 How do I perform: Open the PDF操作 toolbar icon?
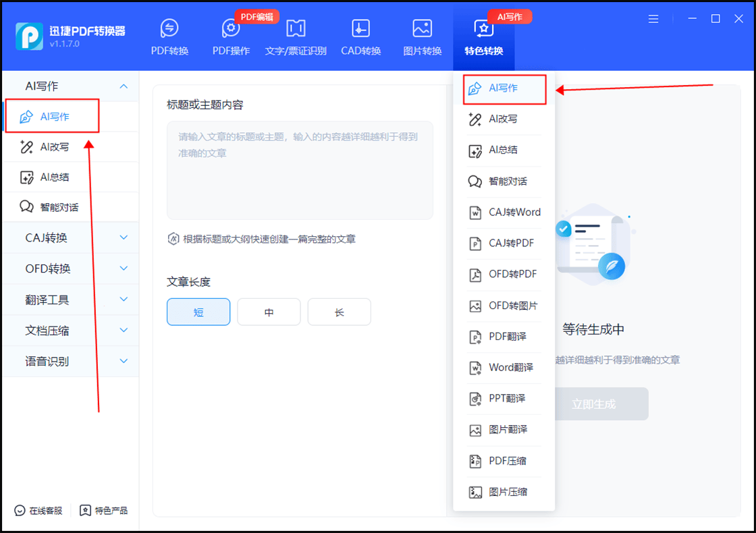point(231,28)
